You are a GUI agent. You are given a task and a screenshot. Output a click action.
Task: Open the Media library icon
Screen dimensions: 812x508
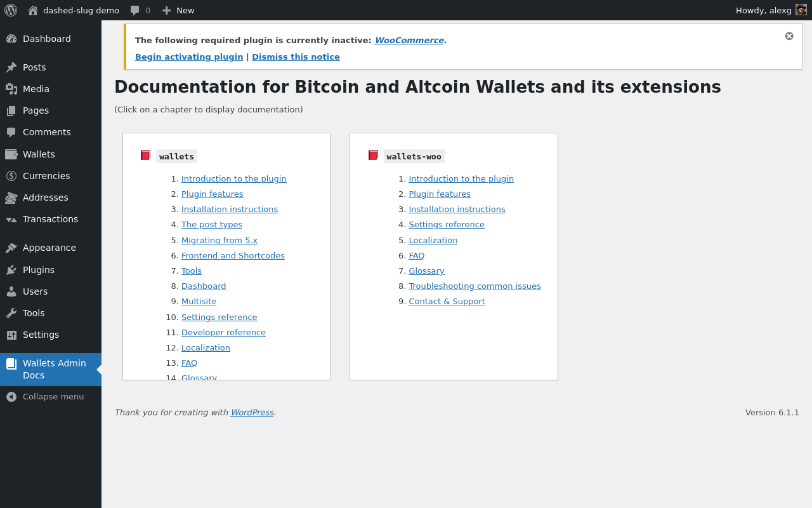[x=11, y=89]
